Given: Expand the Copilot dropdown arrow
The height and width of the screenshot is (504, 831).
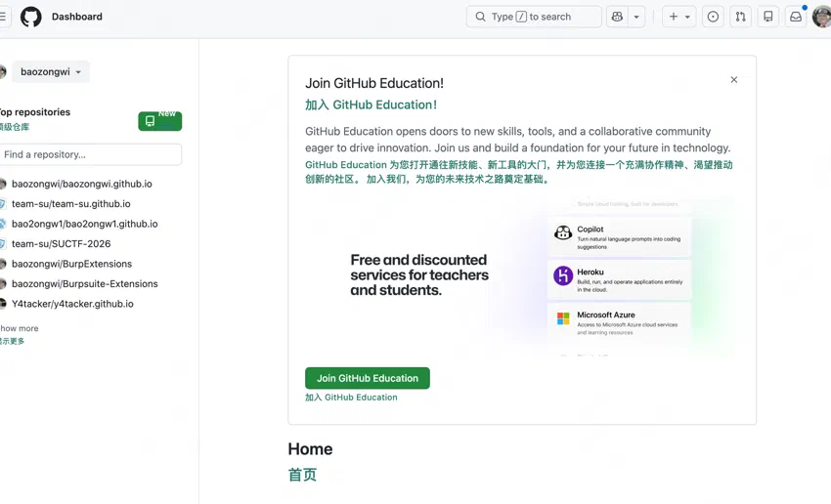Looking at the screenshot, I should (636, 17).
